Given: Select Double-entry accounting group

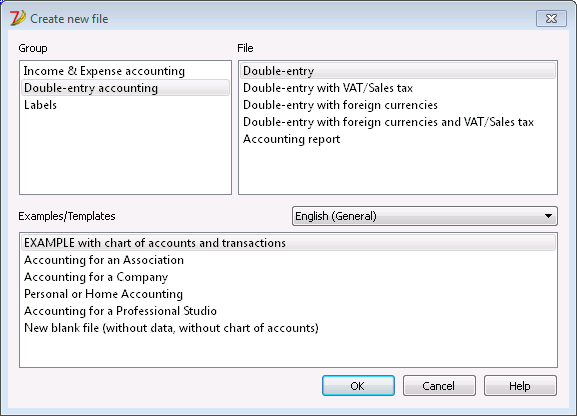Looking at the screenshot, I should pyautogui.click(x=125, y=88).
